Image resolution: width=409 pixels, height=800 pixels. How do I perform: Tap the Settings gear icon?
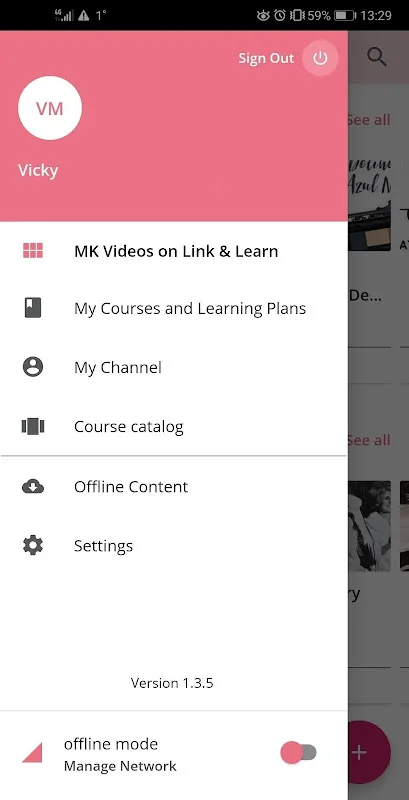pyautogui.click(x=33, y=545)
